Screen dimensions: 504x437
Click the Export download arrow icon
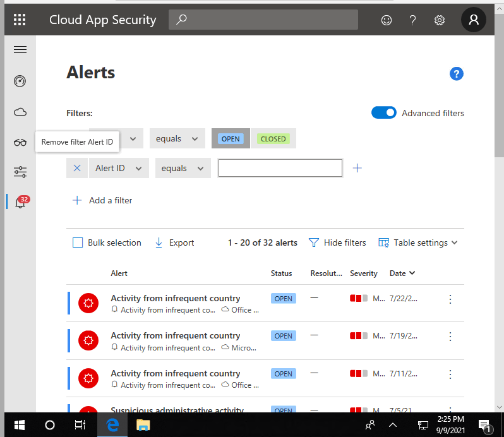click(159, 242)
